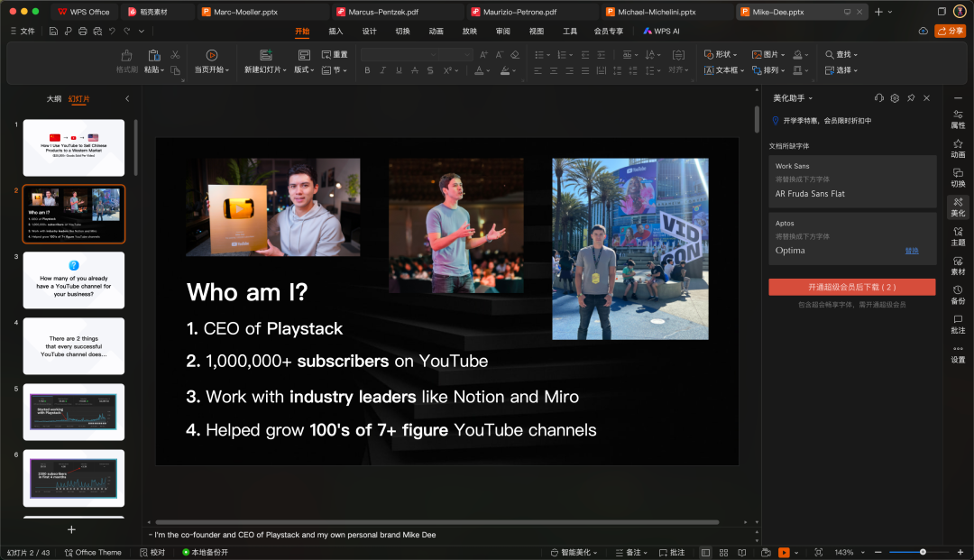Click the New Slide (新建幻灯片) icon
This screenshot has height=560, width=974.
(266, 55)
